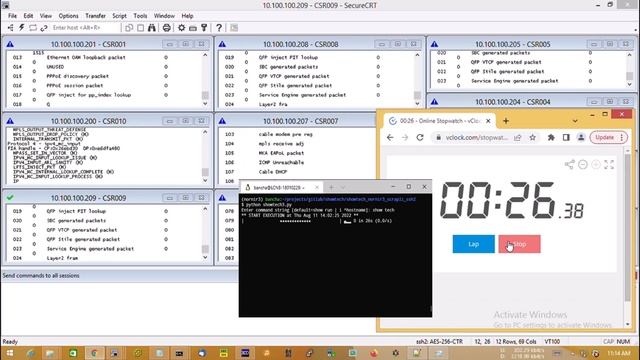Open the Script menu
640x360 pixels.
(119, 16)
